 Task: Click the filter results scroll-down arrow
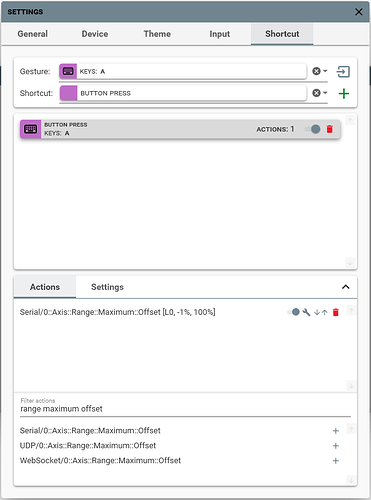click(x=351, y=480)
